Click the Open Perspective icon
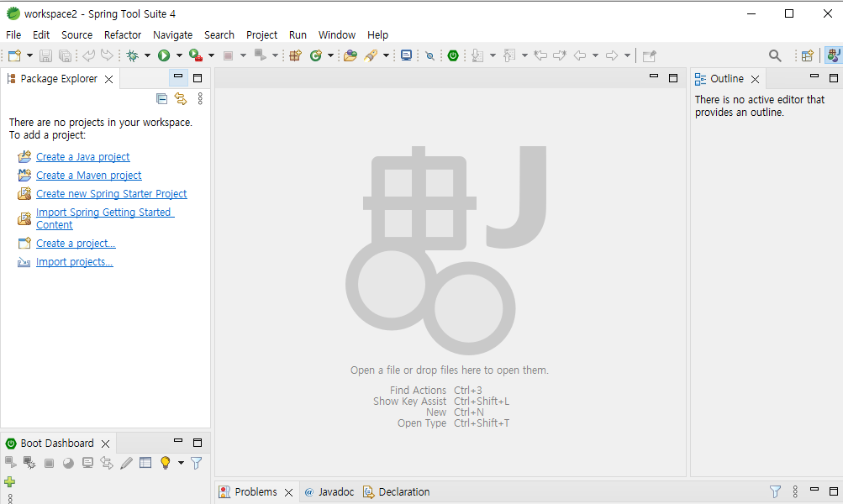Screen dimensions: 843x504 pyautogui.click(x=808, y=55)
